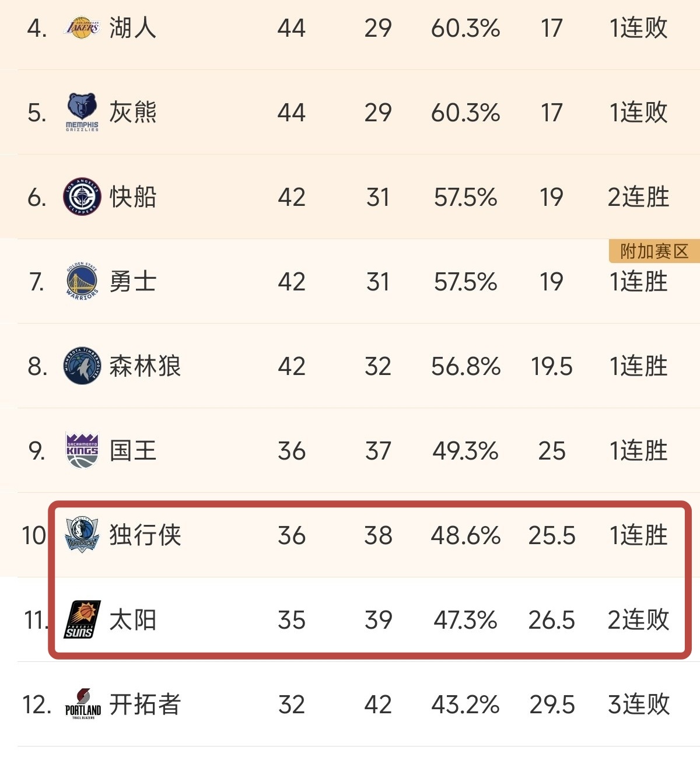Click the Phoenix Suns logo

click(x=82, y=619)
